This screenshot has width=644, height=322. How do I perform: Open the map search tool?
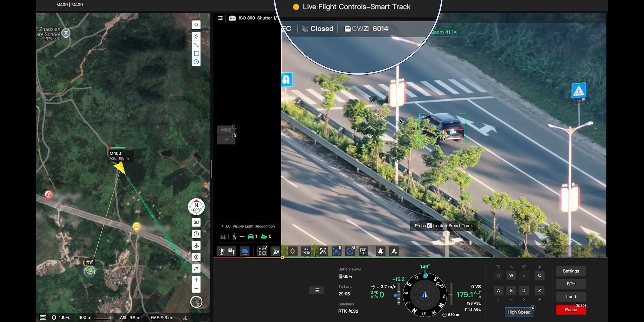tap(196, 25)
